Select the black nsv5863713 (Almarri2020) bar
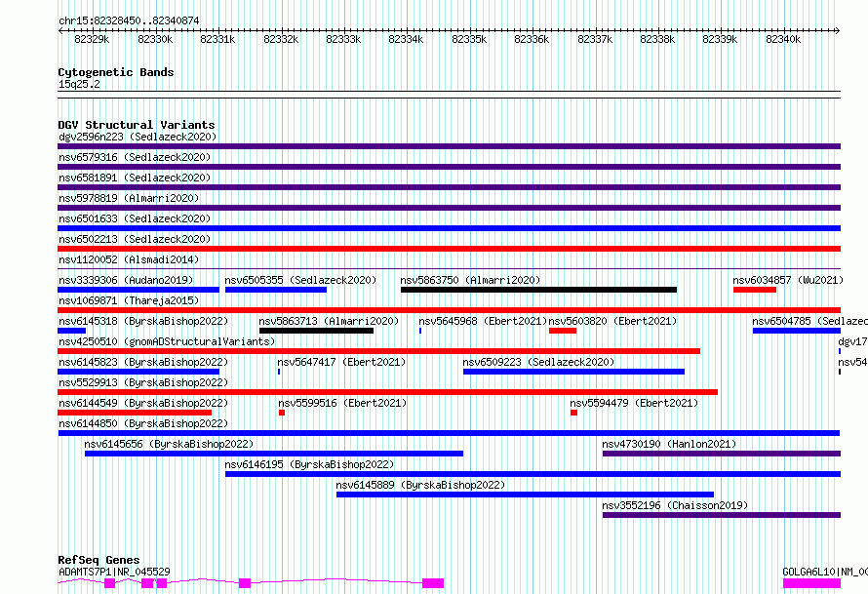868x594 pixels. point(316,331)
